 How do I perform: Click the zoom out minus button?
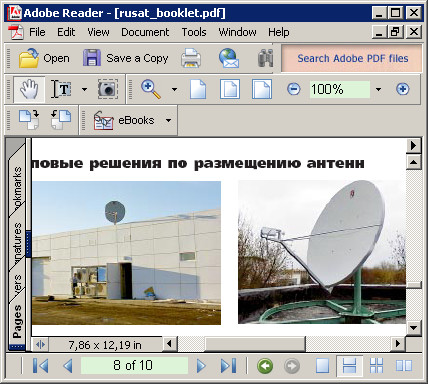pyautogui.click(x=294, y=89)
